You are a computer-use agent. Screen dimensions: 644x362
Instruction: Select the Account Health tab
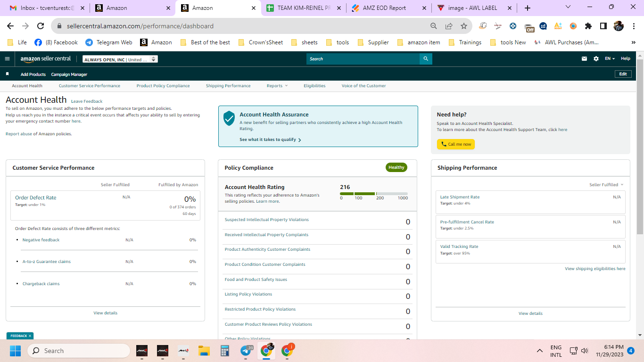[27, 86]
